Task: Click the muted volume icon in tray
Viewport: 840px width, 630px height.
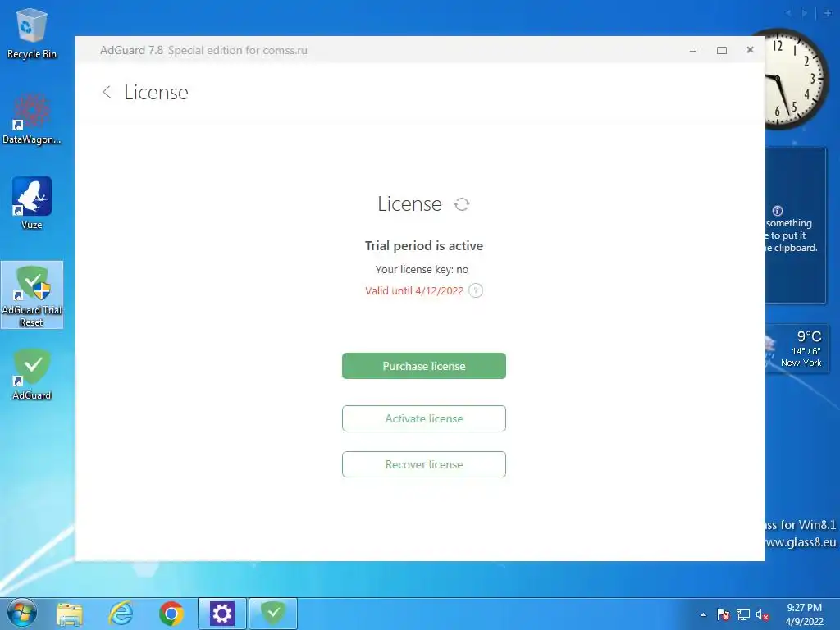Action: tap(762, 615)
